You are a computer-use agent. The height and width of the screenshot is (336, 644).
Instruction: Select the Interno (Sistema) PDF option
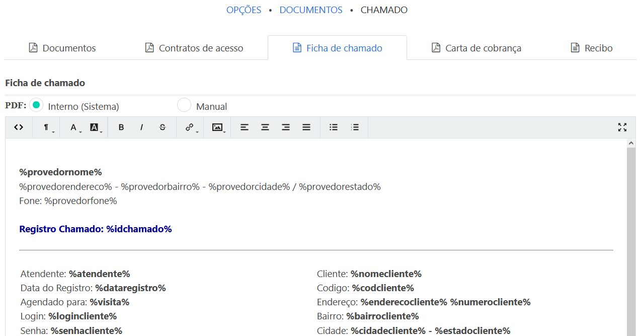tap(36, 105)
